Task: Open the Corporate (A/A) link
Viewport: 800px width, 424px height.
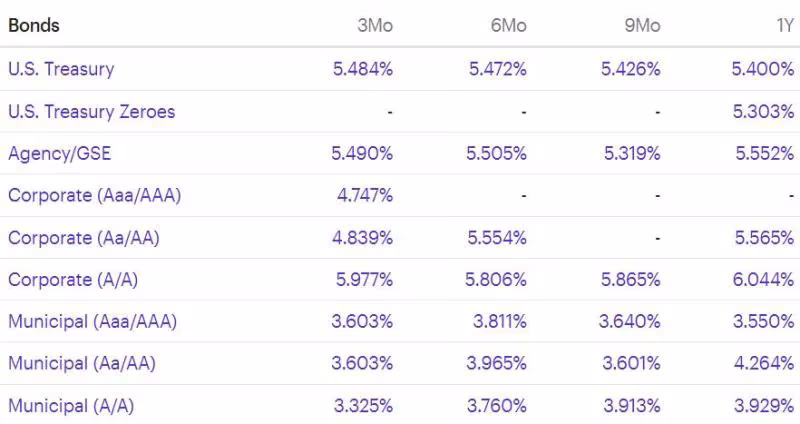Action: coord(73,280)
